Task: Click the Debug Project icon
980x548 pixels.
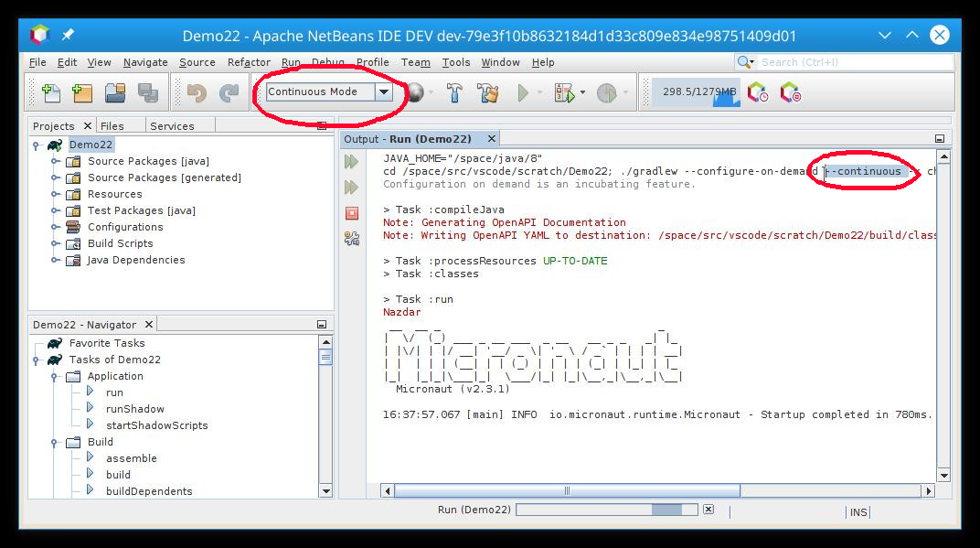Action: click(564, 93)
